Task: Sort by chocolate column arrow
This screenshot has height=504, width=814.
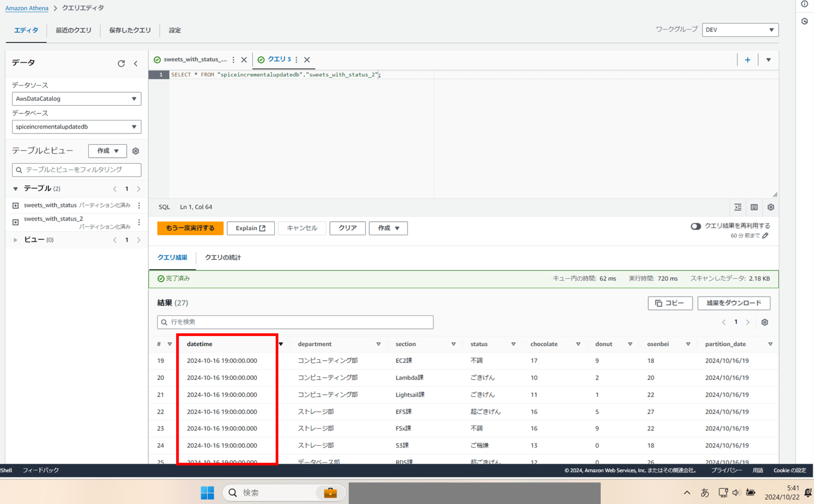Action: 578,344
